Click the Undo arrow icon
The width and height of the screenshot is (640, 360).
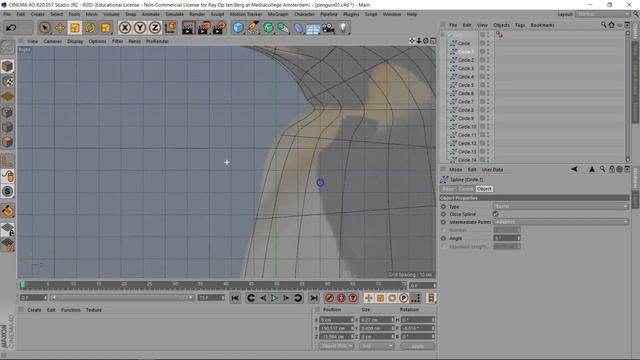11,28
